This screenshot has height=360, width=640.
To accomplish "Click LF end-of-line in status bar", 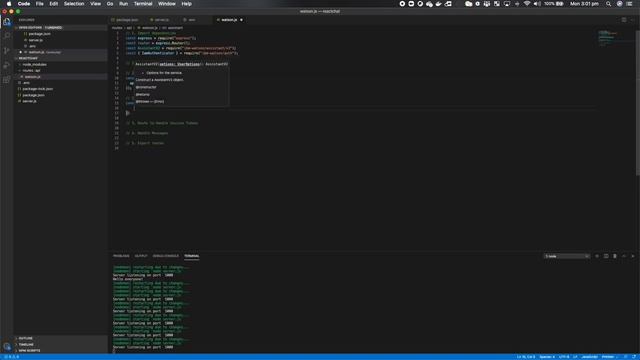I will pos(575,357).
